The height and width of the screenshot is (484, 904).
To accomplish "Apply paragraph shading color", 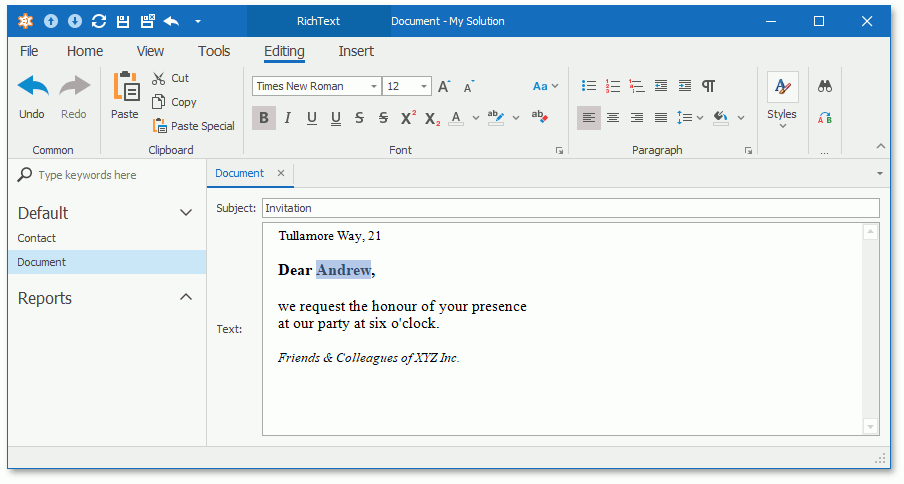I will [721, 118].
